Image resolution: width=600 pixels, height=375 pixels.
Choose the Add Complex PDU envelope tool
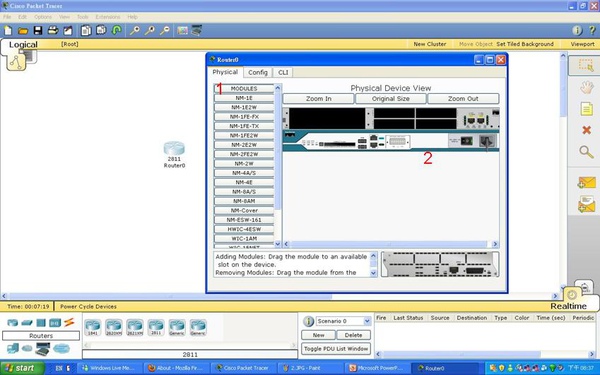pyautogui.click(x=587, y=204)
